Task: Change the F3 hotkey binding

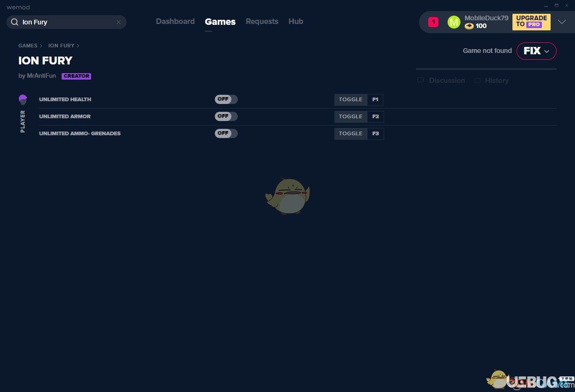Action: tap(375, 134)
